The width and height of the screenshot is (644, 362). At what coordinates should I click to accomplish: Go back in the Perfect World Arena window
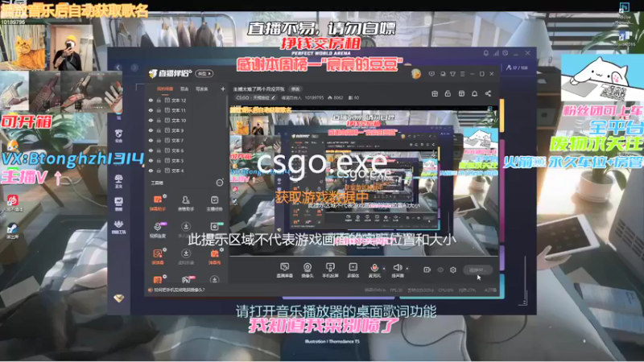click(x=118, y=68)
